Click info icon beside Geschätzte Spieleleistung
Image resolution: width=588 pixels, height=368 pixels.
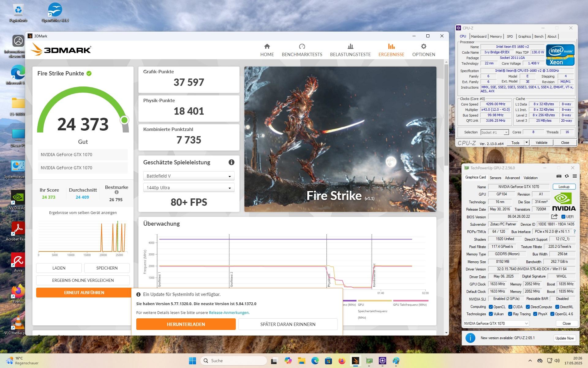point(231,162)
